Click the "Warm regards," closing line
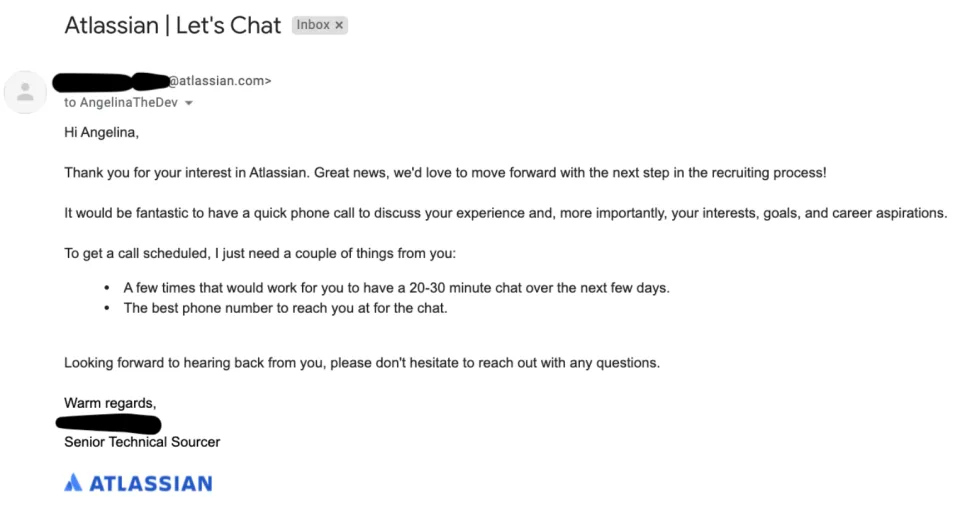 pyautogui.click(x=110, y=403)
